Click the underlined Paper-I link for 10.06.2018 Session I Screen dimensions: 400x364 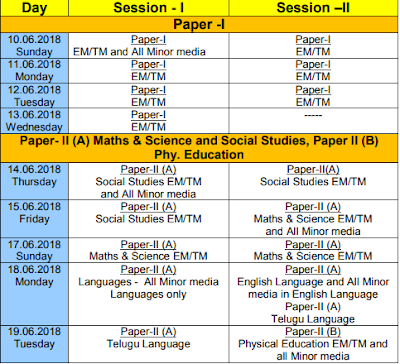pyautogui.click(x=148, y=39)
